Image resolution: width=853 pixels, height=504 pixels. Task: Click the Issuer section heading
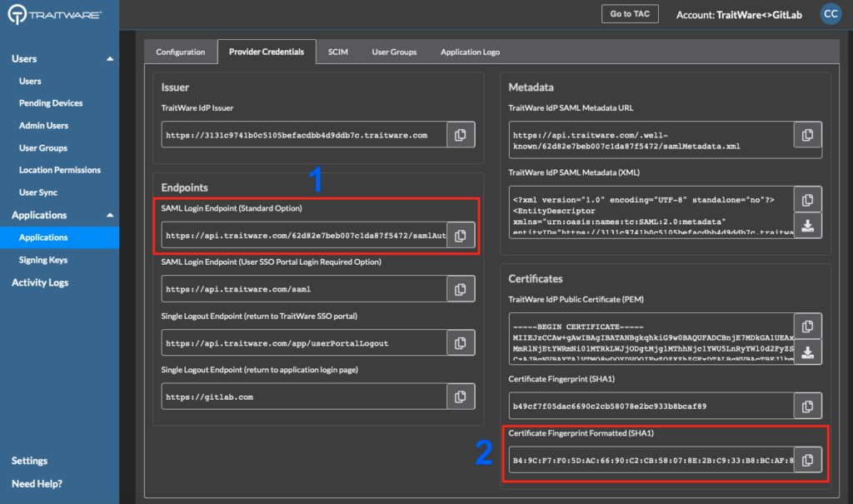pyautogui.click(x=175, y=87)
